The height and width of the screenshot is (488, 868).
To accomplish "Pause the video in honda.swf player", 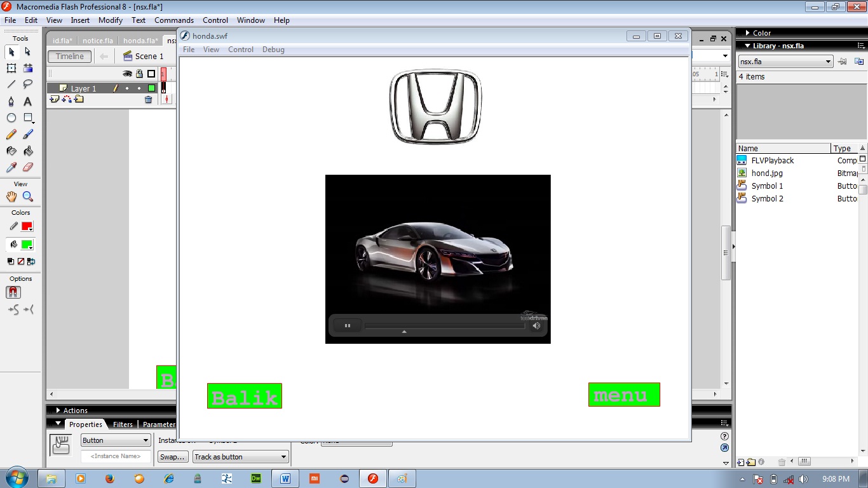I will click(348, 325).
